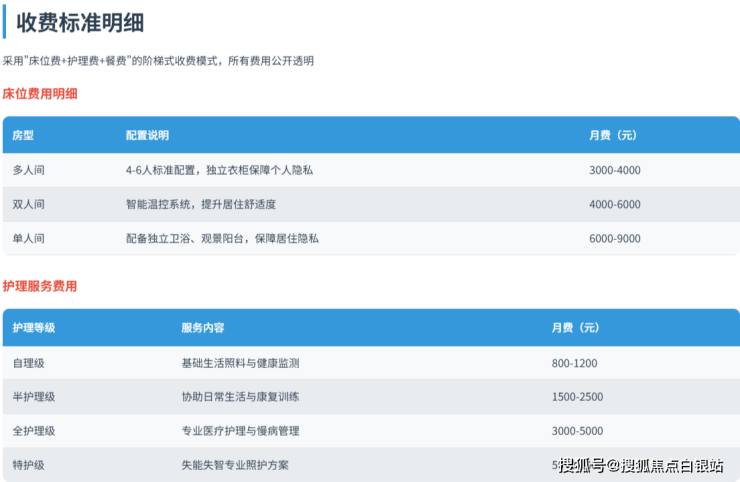Click 月费 header in the bed fee table

pos(612,135)
